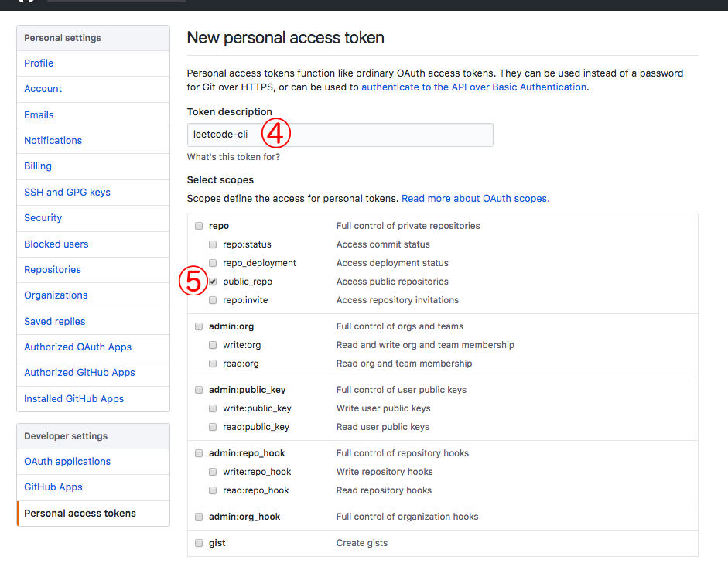728x577 pixels.
Task: Toggle the repo scope checkbox
Action: [x=199, y=226]
